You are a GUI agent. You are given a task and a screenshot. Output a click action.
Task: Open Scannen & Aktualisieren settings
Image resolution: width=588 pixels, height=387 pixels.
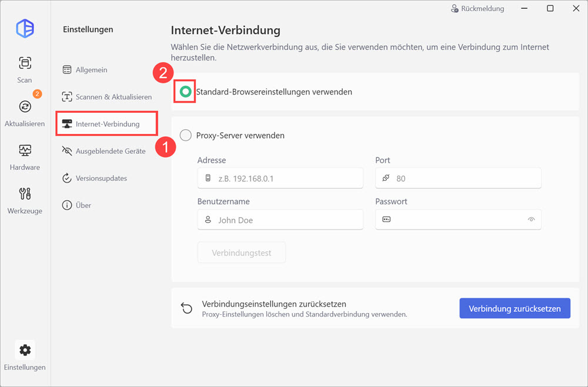[106, 97]
